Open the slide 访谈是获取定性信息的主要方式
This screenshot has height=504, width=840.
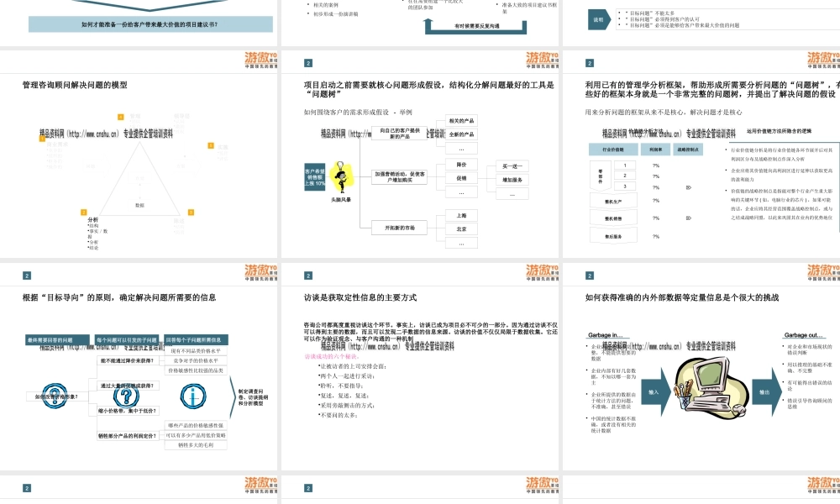pyautogui.click(x=420, y=366)
